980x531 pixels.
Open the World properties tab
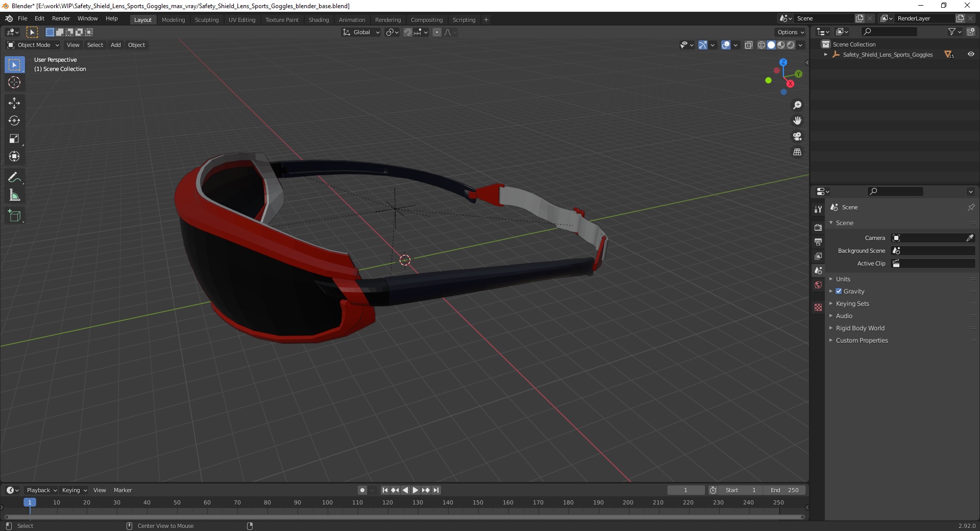pos(818,285)
